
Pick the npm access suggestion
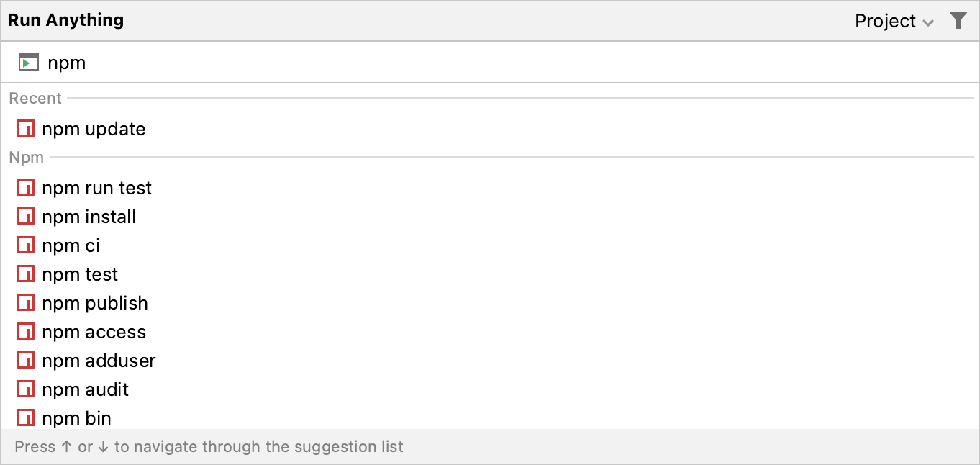[94, 331]
